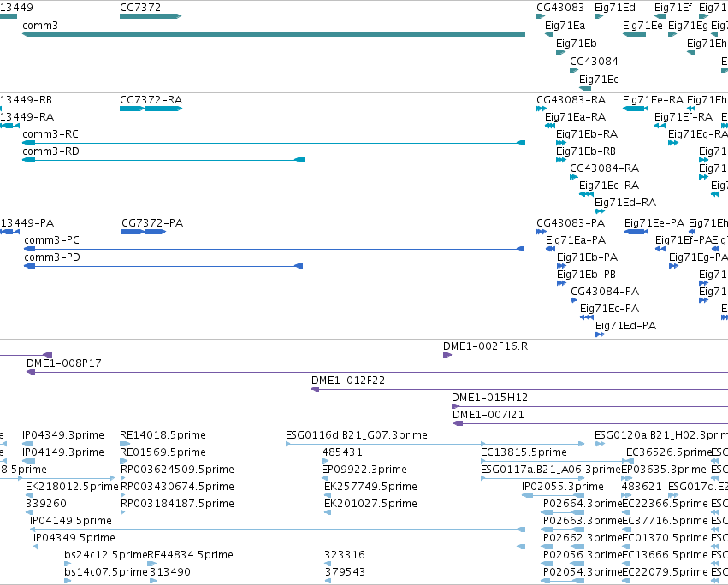Click the CG43083-PA protein label
Viewport: 728px width, 585px height.
point(571,223)
